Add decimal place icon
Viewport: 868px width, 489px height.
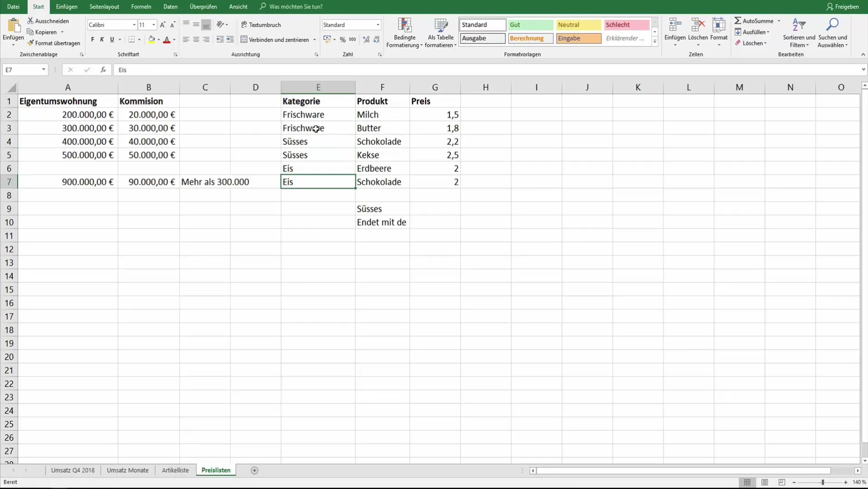(x=366, y=40)
